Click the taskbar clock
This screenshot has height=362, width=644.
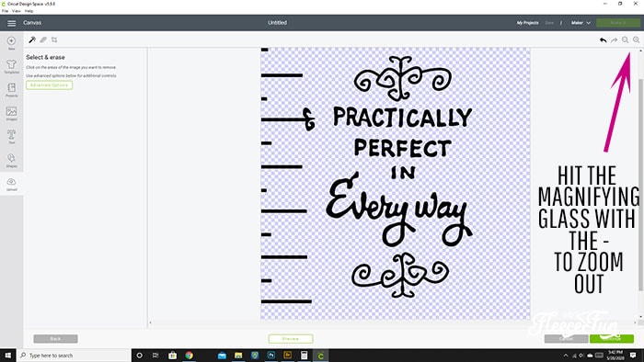pos(615,356)
